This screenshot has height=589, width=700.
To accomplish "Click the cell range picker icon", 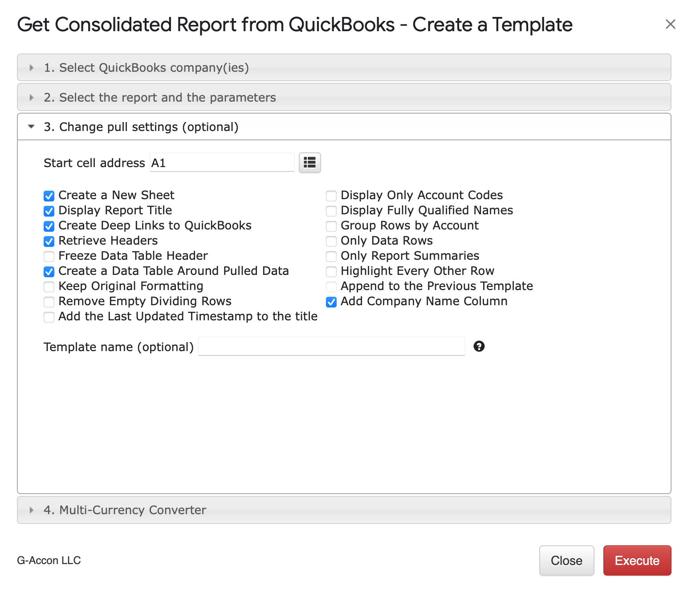I will coord(309,163).
